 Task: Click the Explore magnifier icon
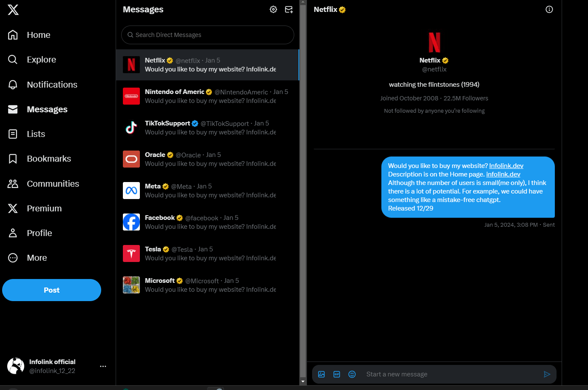pos(13,60)
